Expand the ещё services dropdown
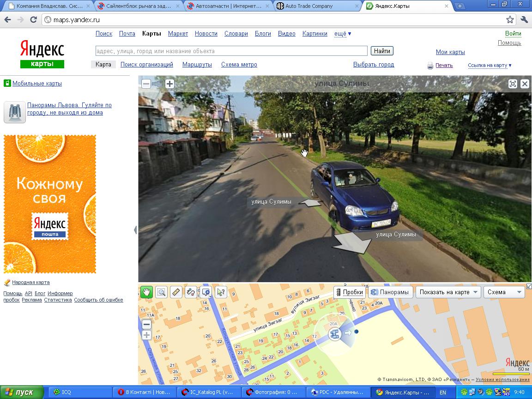The image size is (532, 399). (x=343, y=34)
